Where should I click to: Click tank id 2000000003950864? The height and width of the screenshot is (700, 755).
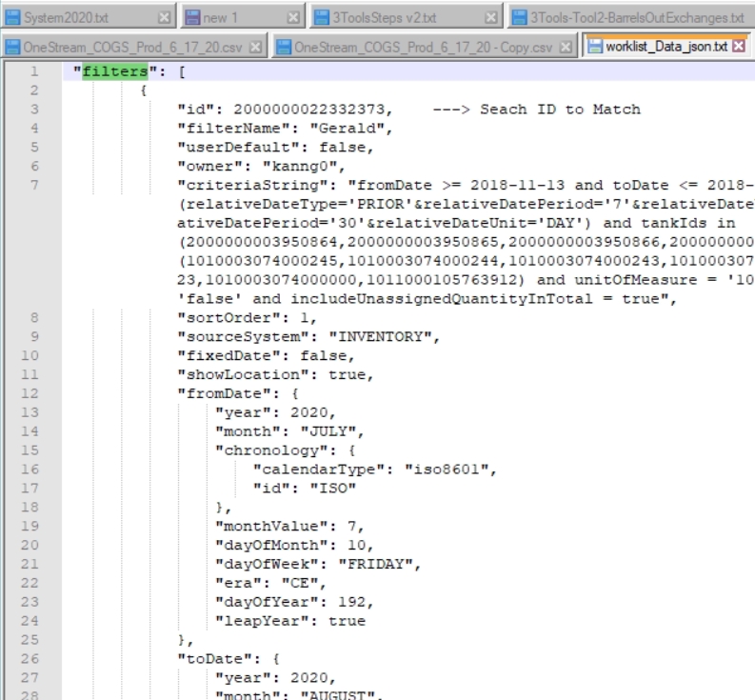tap(263, 242)
